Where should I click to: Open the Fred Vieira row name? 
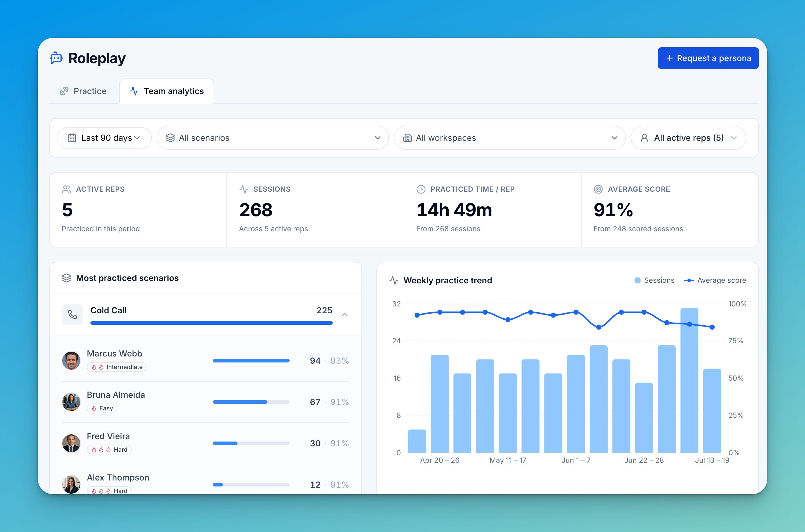click(x=108, y=436)
